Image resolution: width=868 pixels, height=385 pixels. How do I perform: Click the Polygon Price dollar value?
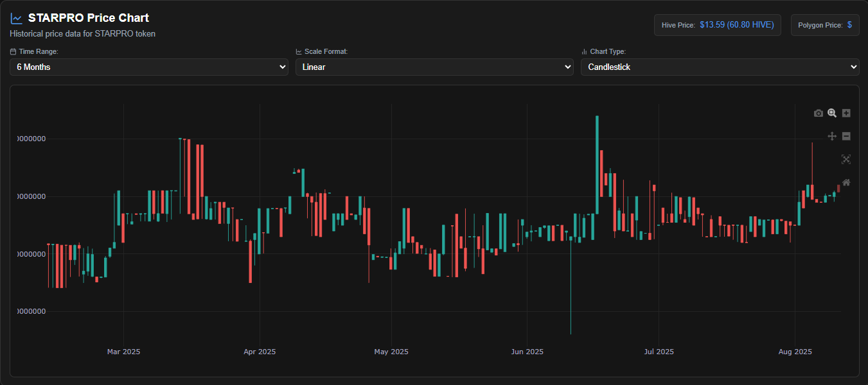tap(850, 25)
